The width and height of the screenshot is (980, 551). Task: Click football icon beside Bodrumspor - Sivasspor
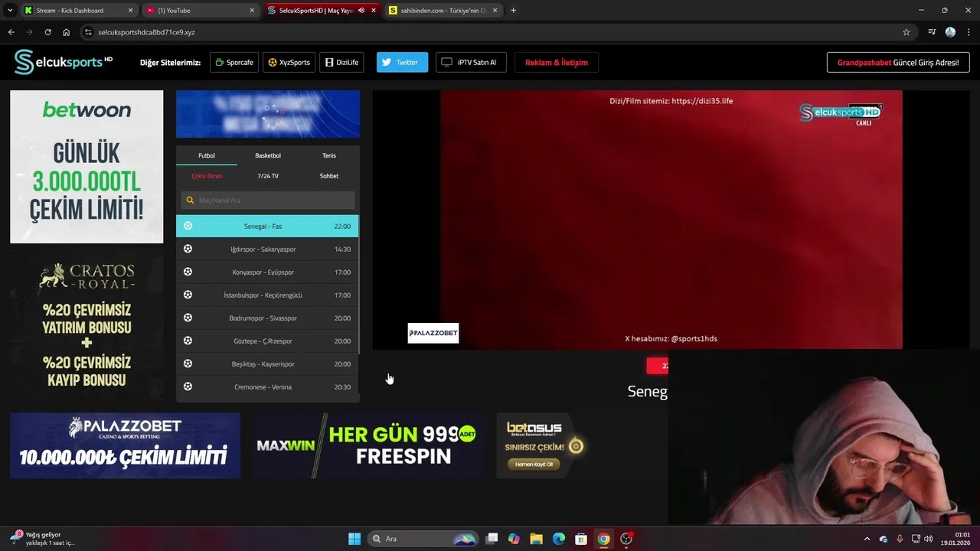(188, 318)
